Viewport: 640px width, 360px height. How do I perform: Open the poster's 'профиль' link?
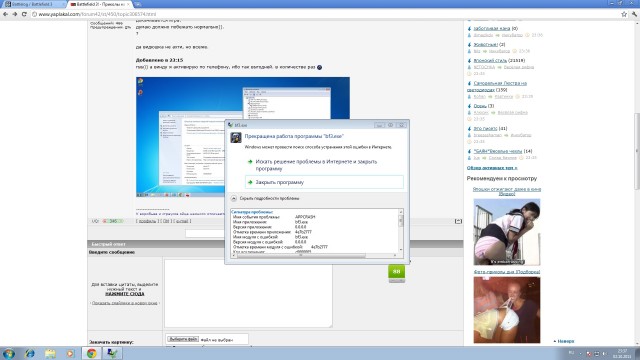[x=147, y=221]
